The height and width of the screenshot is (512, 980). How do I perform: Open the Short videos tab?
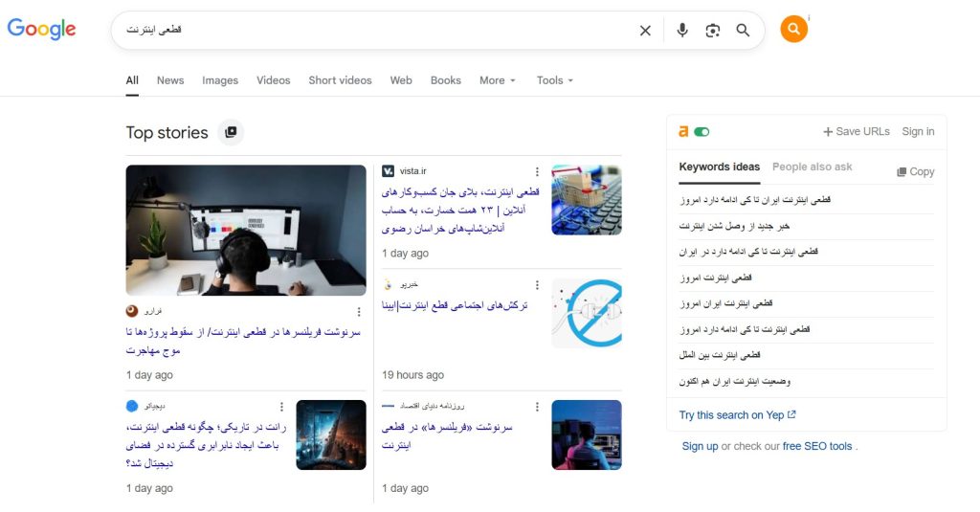click(x=340, y=80)
